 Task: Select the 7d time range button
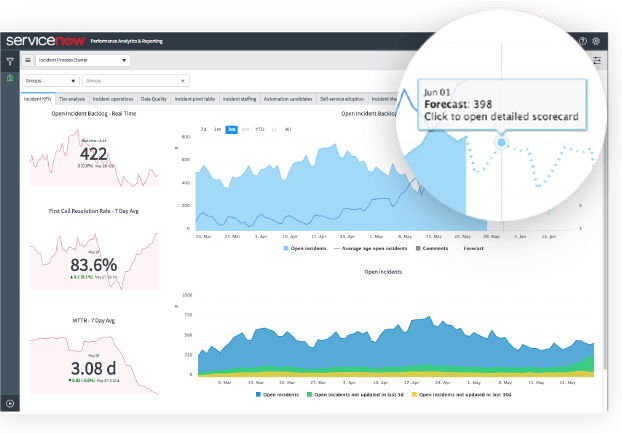[x=203, y=129]
